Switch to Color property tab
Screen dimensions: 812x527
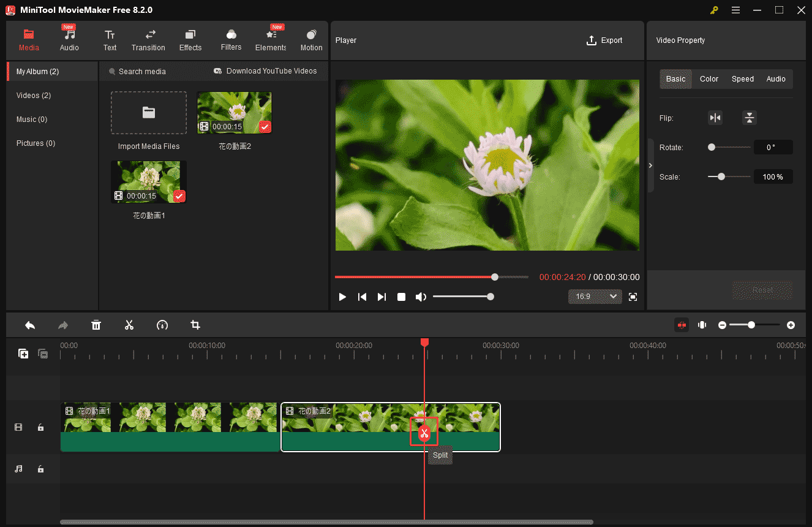coord(709,79)
